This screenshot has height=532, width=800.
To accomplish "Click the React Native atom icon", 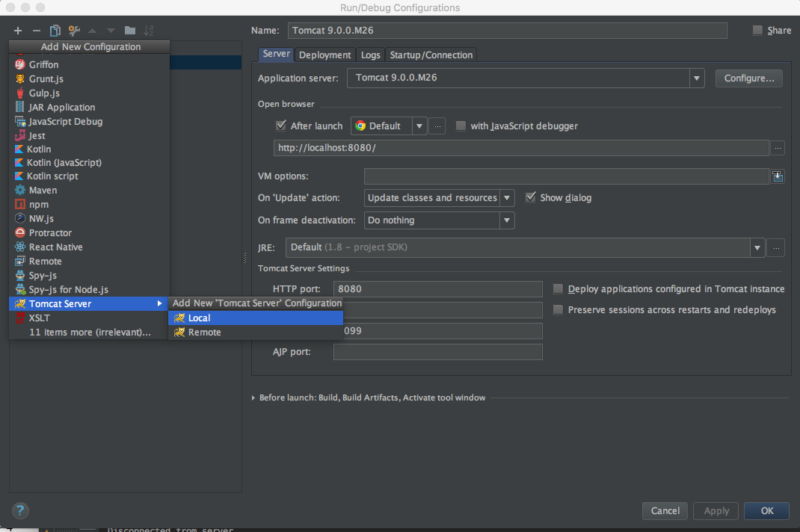I will click(20, 247).
